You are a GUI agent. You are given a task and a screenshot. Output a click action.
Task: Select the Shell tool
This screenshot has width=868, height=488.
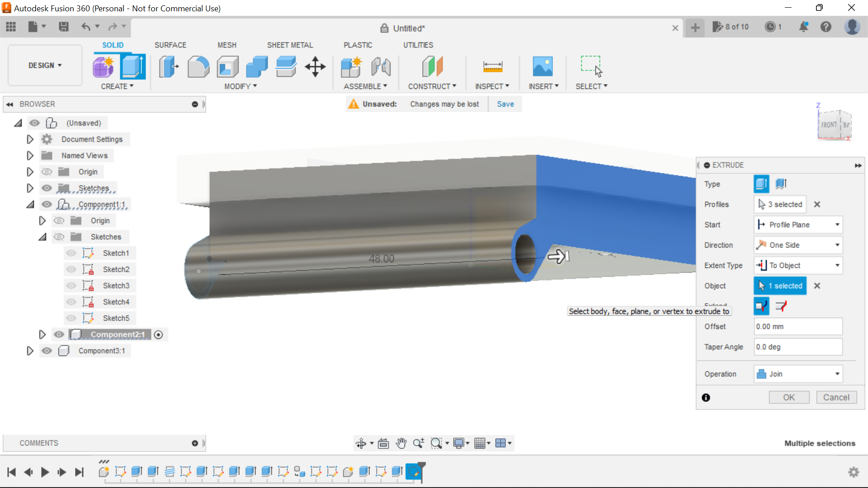(x=227, y=67)
